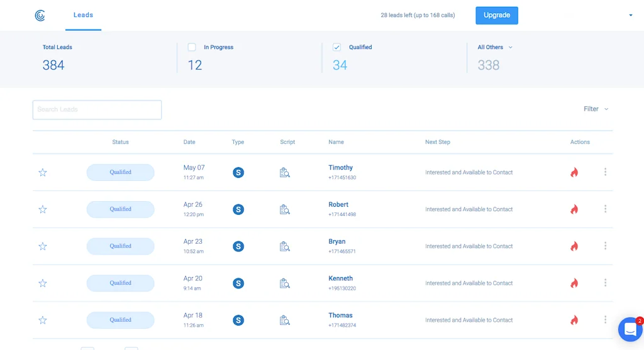Screen dimensions: 644x350
Task: Expand the All Others dropdown
Action: click(x=495, y=47)
